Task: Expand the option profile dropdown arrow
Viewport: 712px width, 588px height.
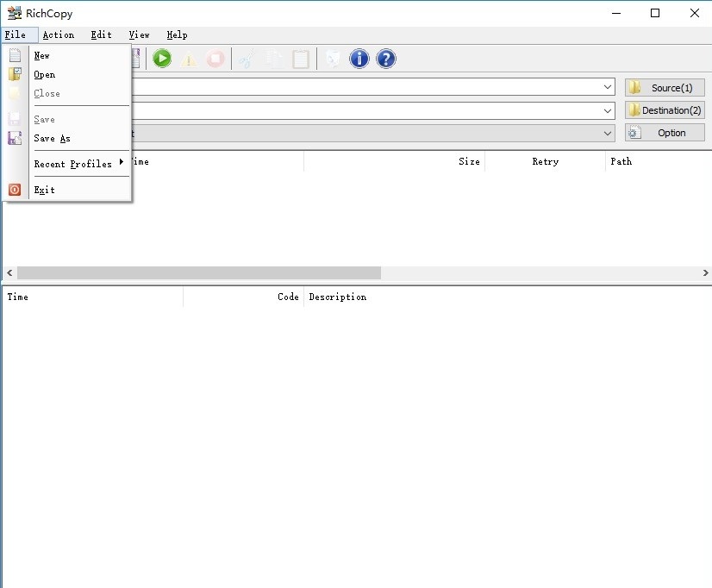Action: point(608,133)
